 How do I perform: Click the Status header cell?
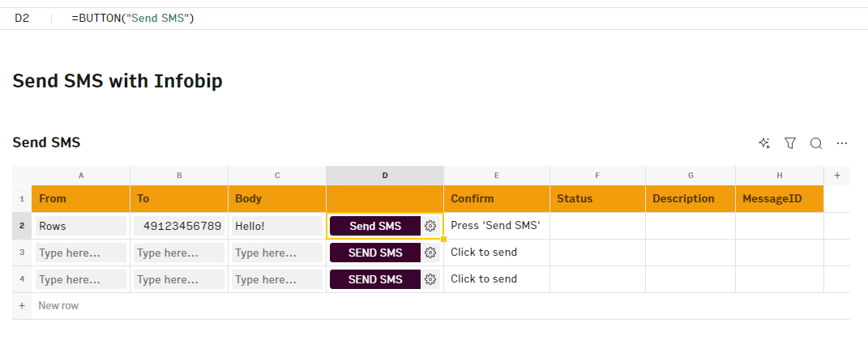pos(597,198)
